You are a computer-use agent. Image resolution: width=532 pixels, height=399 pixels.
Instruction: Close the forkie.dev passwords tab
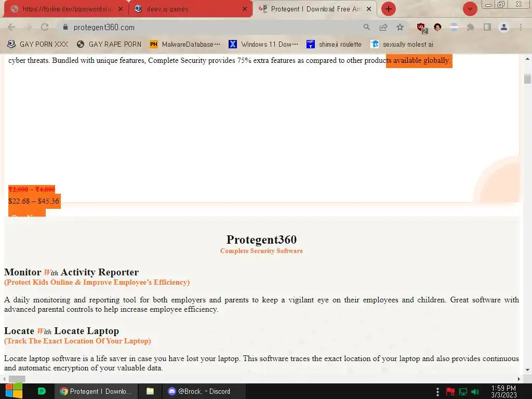tap(121, 9)
